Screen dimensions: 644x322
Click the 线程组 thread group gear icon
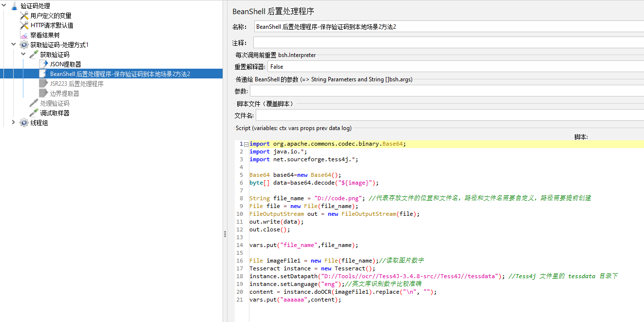[24, 123]
